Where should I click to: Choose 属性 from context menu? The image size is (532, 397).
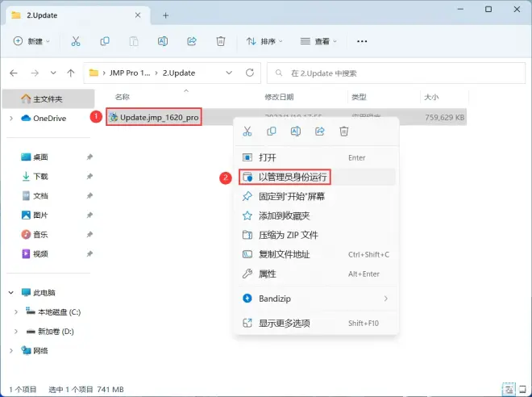click(x=317, y=274)
